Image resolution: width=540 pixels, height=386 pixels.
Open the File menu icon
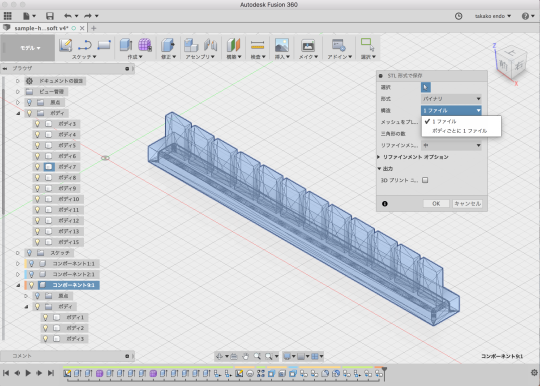coord(29,16)
